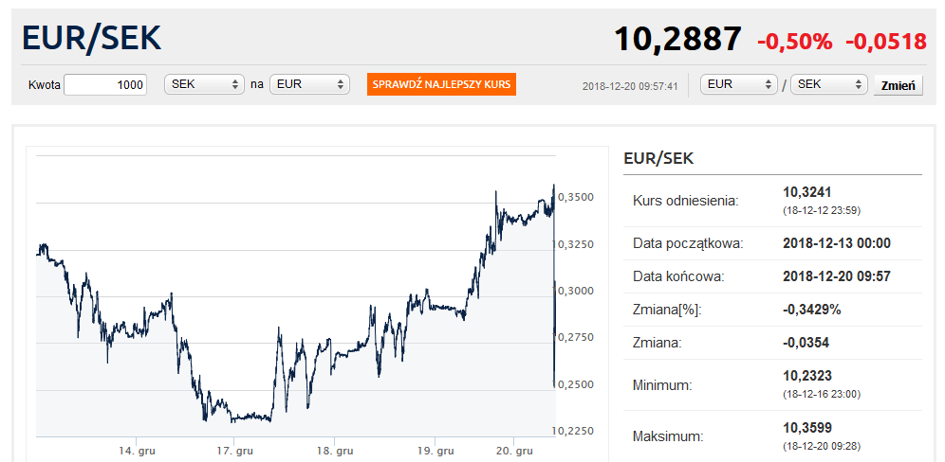
Task: Click the 2018-12-20 09:57:41 timestamp
Action: click(630, 86)
